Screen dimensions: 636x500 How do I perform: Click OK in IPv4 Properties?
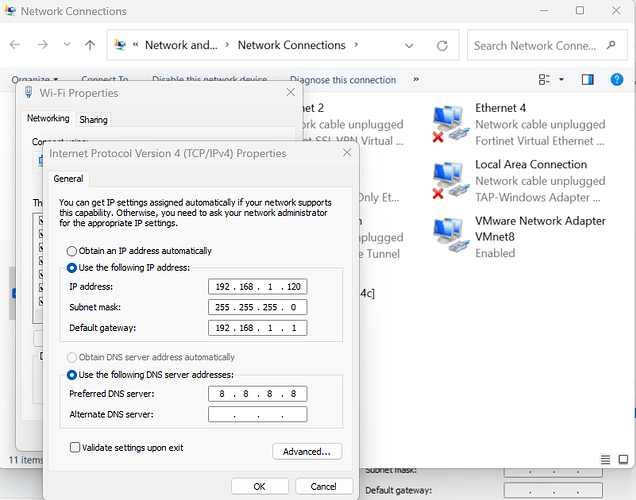pos(260,486)
